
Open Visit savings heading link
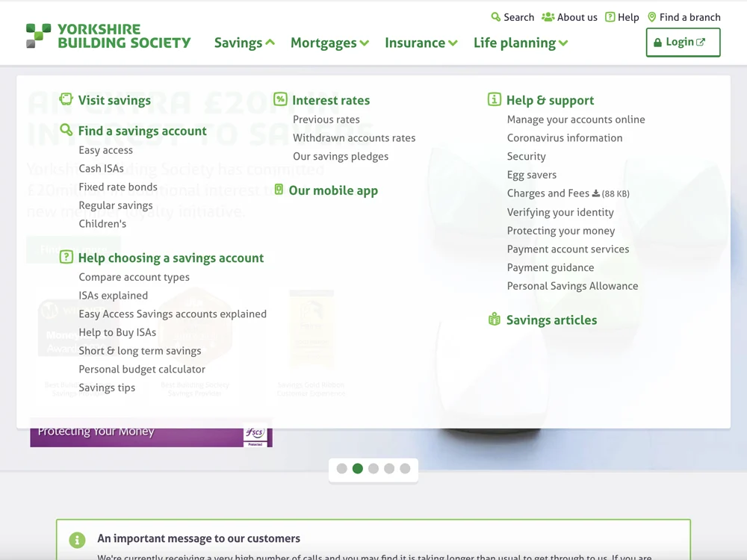(114, 101)
